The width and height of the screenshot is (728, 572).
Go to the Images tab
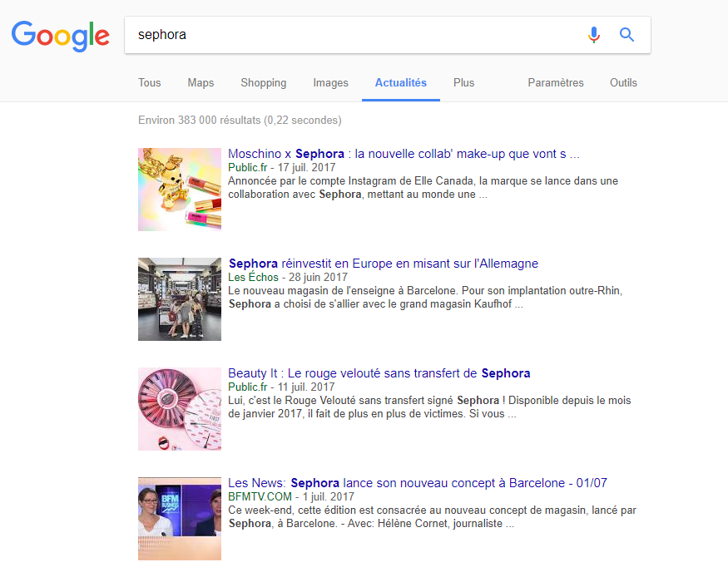tap(330, 83)
